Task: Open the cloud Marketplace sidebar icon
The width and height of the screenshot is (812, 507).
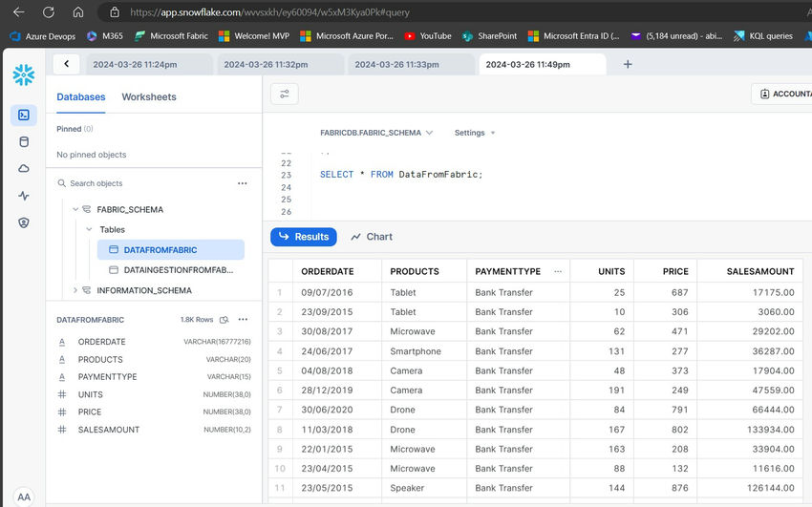Action: click(x=24, y=168)
